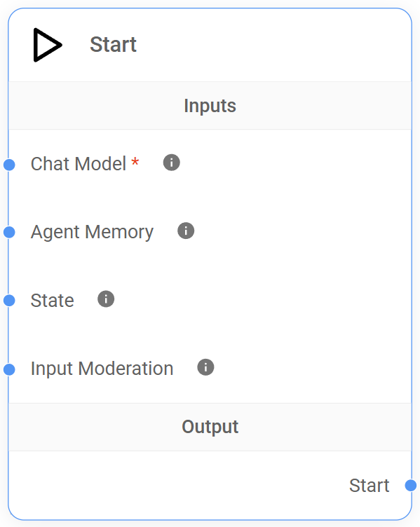Image resolution: width=420 pixels, height=527 pixels.
Task: Click the Agent Memory label
Action: [x=92, y=232]
